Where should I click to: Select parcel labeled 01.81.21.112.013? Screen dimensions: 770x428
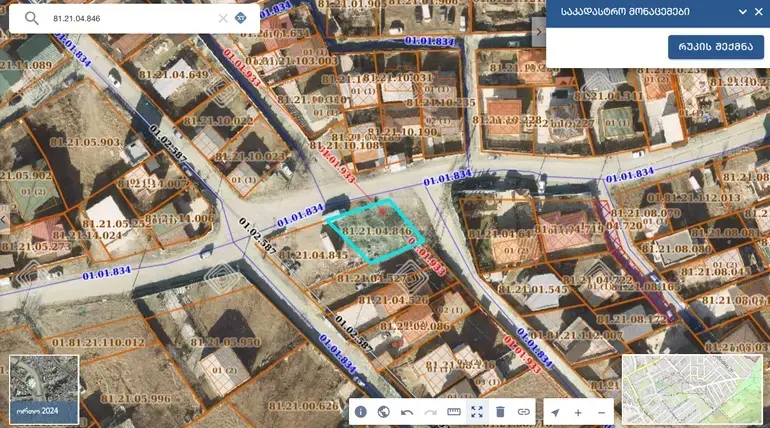coord(693,198)
